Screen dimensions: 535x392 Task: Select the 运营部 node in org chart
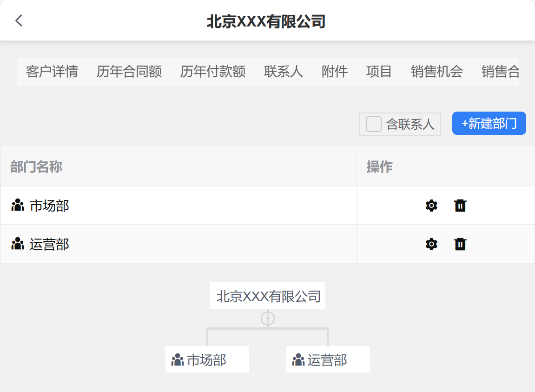[x=328, y=359]
